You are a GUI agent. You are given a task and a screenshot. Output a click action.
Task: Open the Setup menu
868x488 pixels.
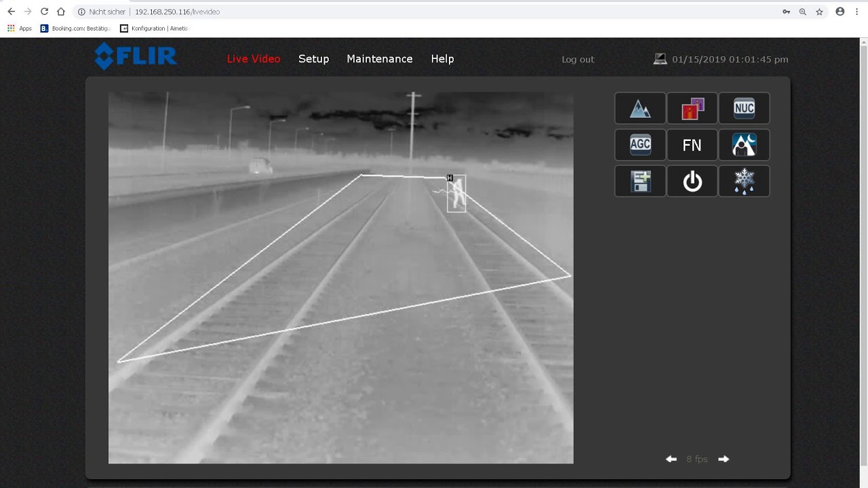(x=313, y=59)
